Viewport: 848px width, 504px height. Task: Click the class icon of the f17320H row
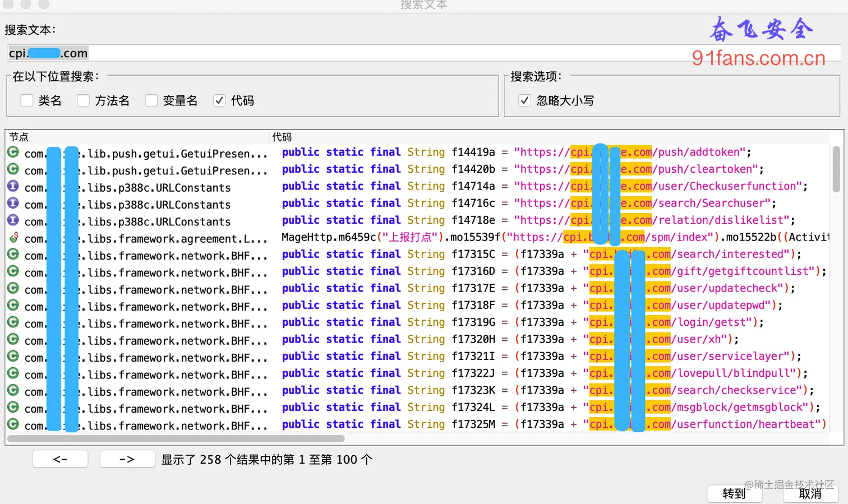13,339
